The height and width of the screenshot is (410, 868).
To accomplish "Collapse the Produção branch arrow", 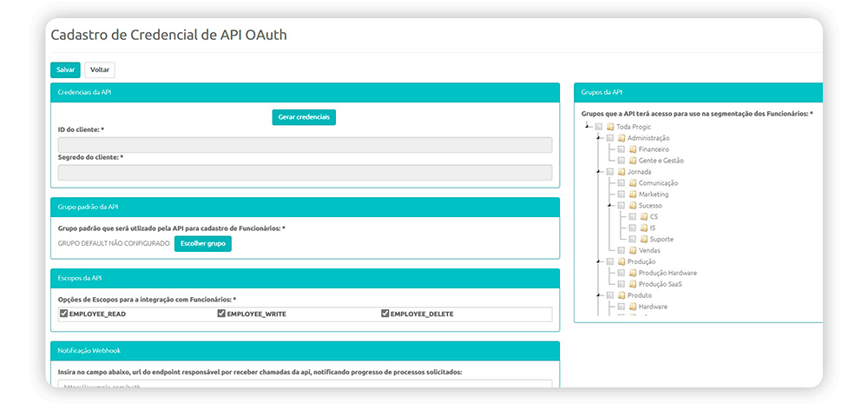I will tap(598, 261).
